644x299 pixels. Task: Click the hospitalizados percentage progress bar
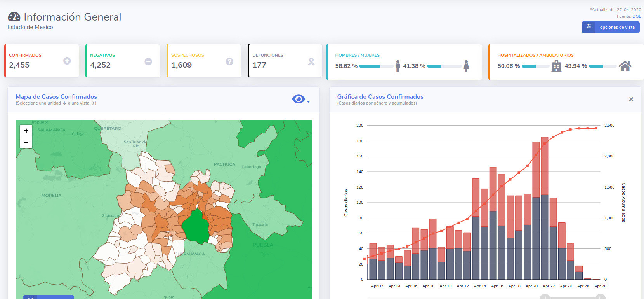coord(536,66)
